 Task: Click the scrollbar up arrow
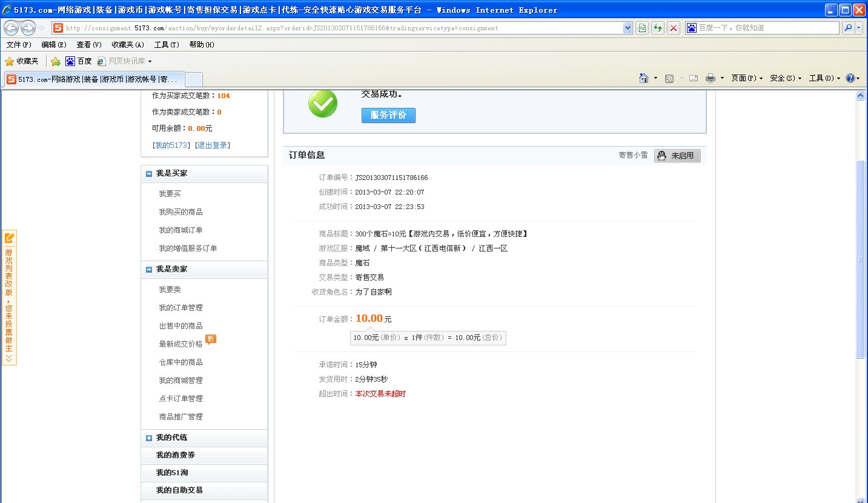pyautogui.click(x=860, y=96)
